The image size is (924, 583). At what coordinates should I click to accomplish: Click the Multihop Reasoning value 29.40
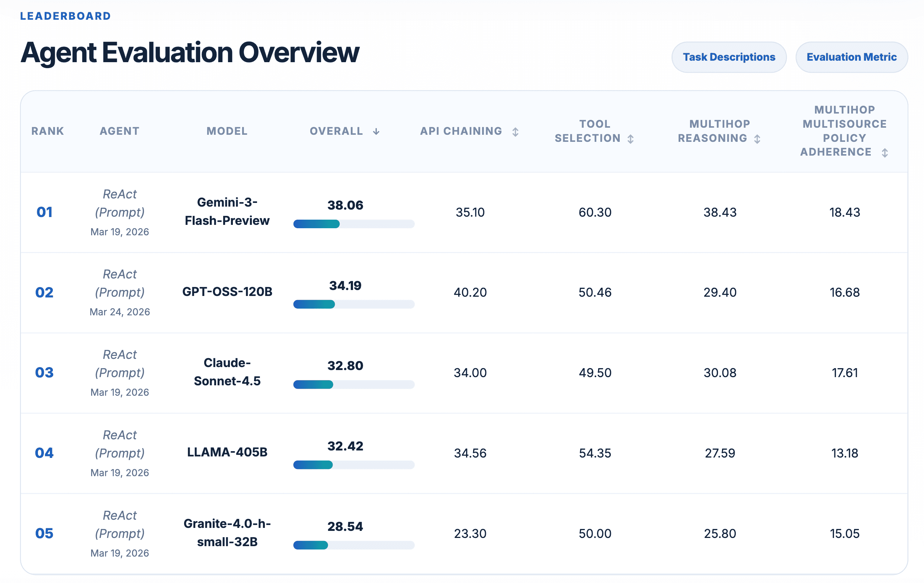(720, 293)
